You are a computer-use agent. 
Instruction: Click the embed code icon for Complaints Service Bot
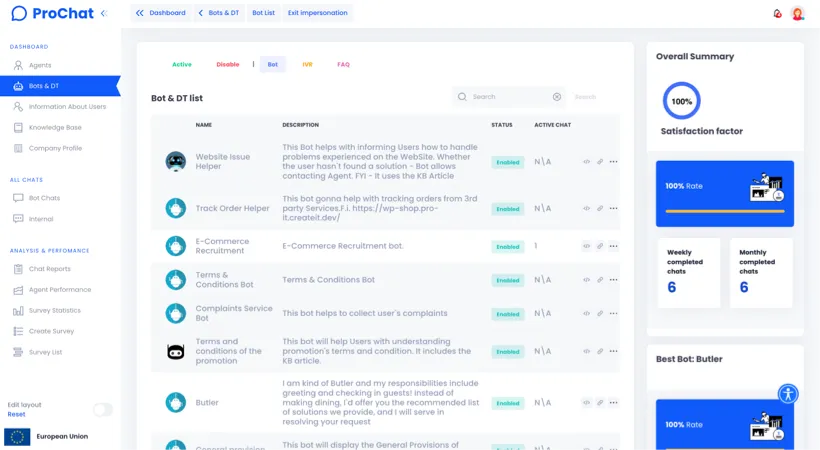pyautogui.click(x=587, y=314)
